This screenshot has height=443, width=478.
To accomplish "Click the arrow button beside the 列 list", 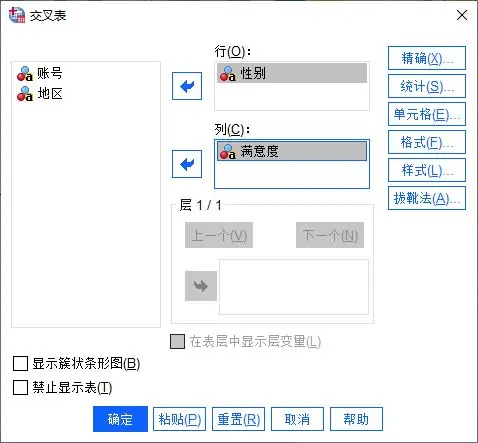I will coord(187,164).
